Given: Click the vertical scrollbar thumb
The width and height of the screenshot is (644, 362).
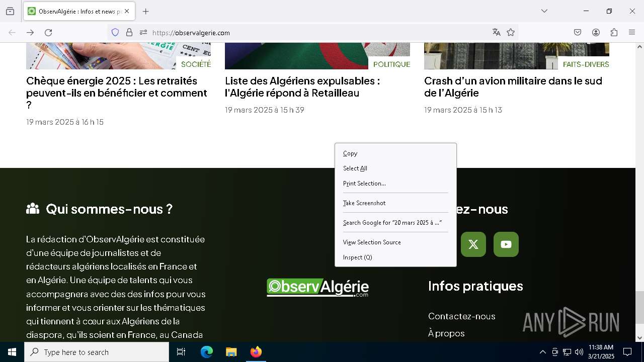Looking at the screenshot, I should (x=639, y=307).
